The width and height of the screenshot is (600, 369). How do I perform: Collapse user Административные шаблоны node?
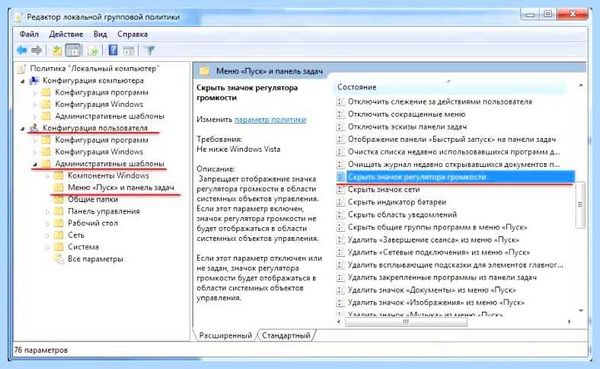tap(35, 164)
